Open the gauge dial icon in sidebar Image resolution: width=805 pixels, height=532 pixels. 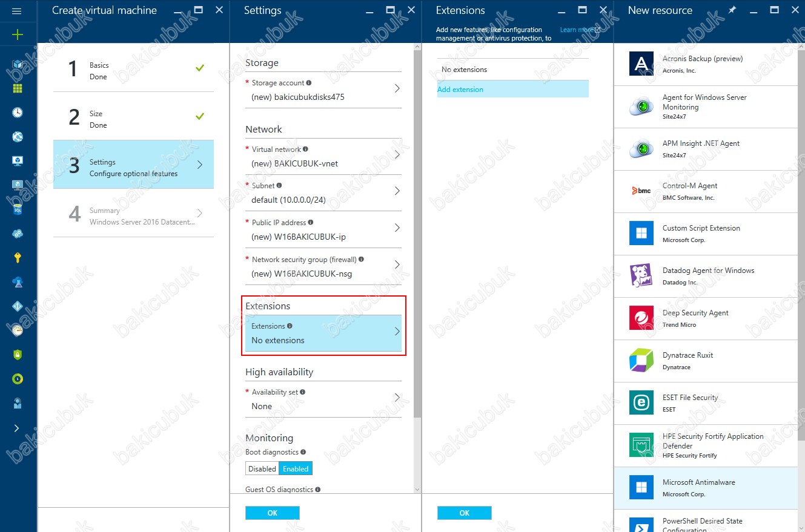(x=17, y=330)
